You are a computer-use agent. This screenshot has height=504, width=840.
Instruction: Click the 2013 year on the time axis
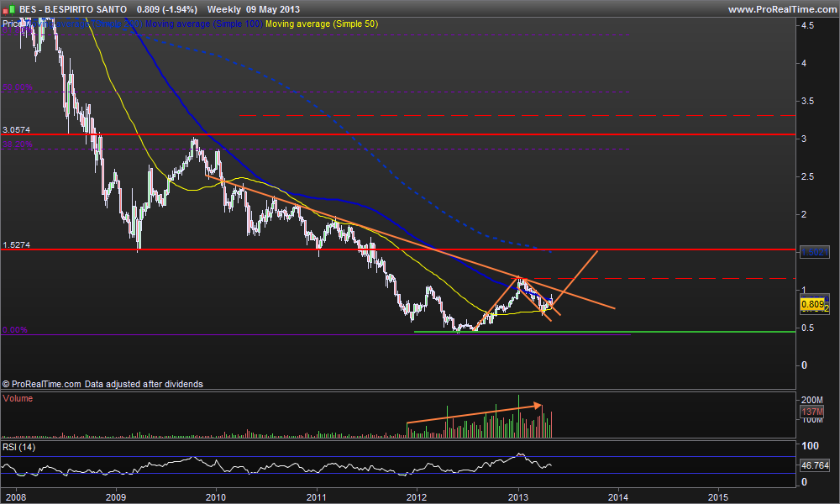(517, 497)
